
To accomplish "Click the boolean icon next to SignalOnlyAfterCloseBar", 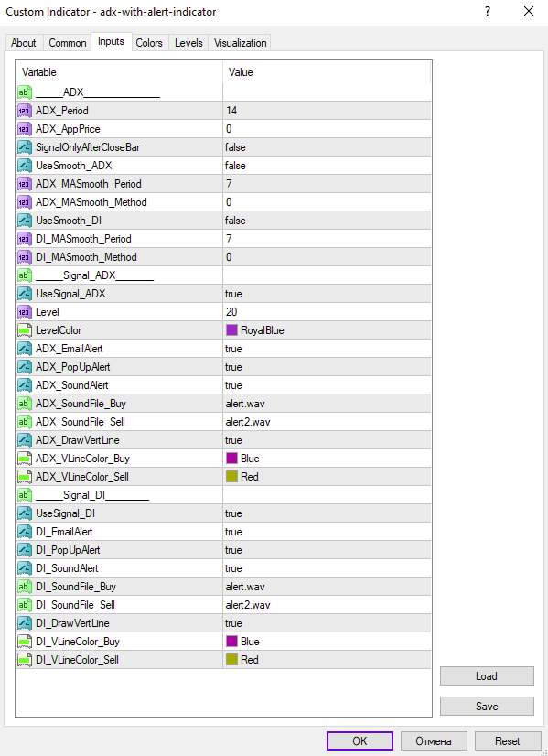I will pos(25,147).
